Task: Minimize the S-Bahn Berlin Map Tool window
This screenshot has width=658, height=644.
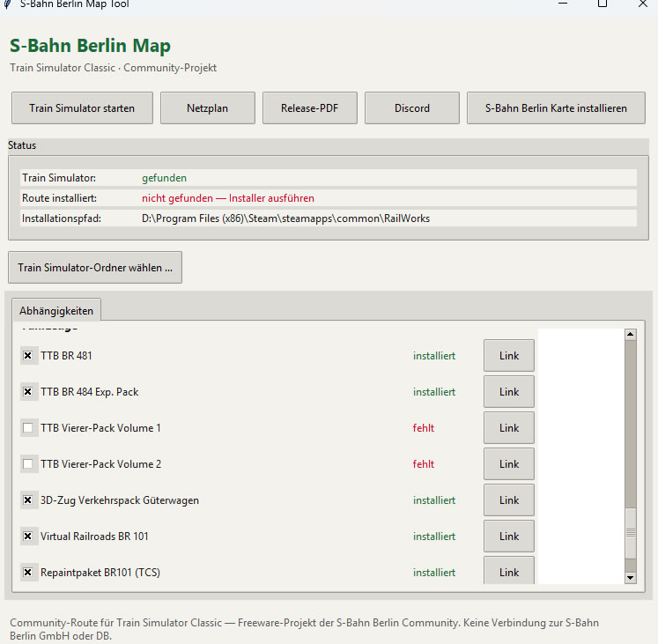Action: click(563, 4)
